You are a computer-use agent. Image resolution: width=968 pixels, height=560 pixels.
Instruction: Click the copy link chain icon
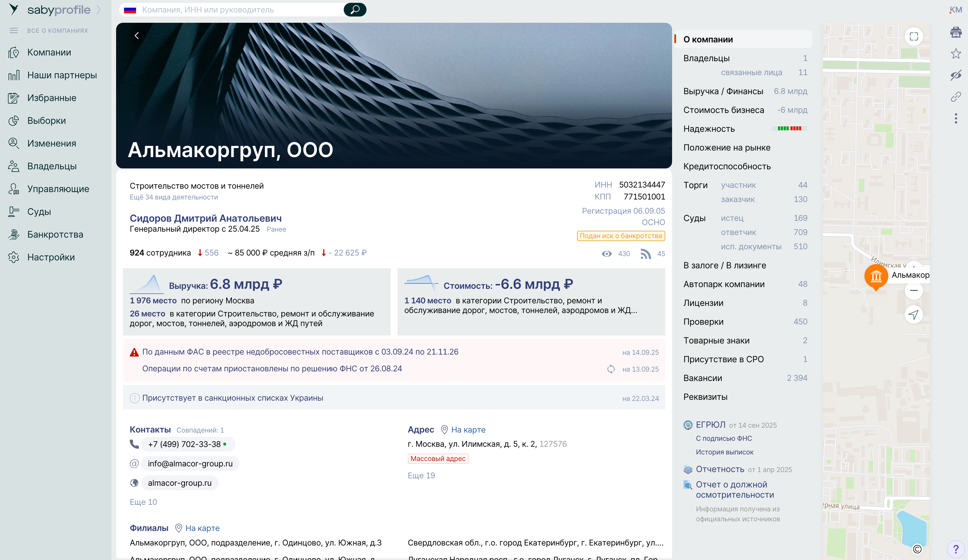[x=956, y=96]
